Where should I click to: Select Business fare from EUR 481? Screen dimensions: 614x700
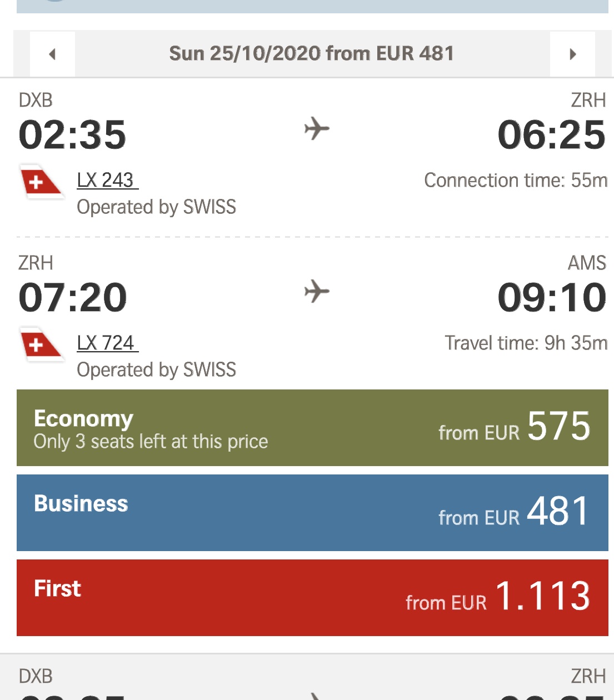point(312,512)
